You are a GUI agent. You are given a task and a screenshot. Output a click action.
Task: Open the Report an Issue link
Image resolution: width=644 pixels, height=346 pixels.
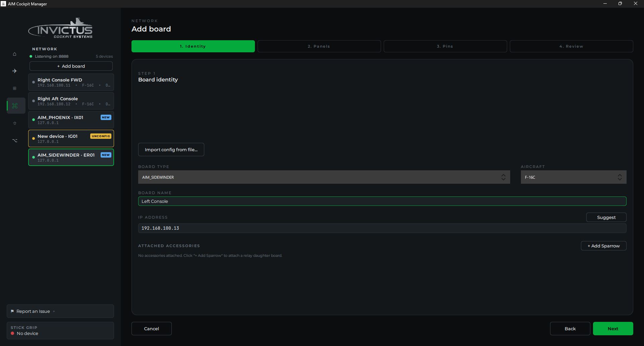(60, 311)
